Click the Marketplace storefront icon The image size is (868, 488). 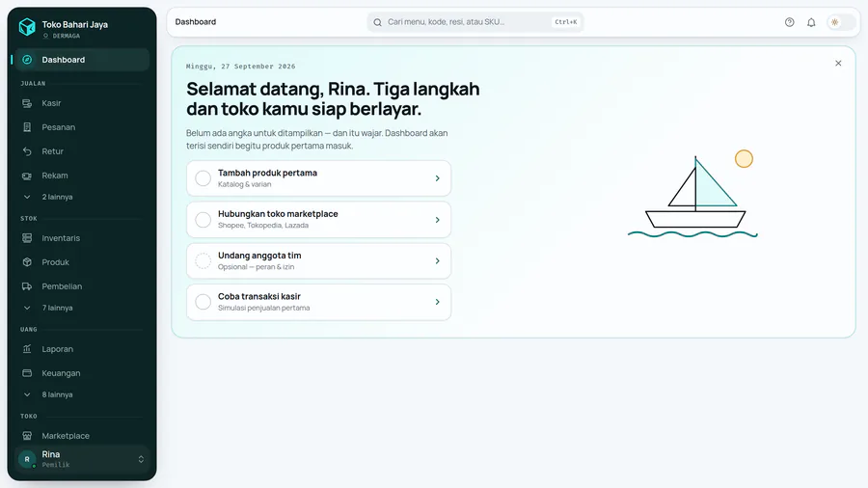click(27, 436)
